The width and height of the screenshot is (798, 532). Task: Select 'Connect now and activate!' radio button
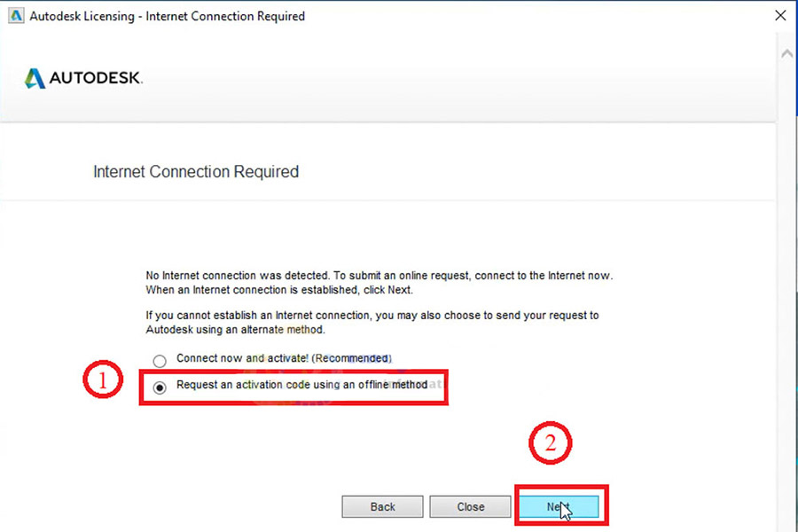coord(160,361)
